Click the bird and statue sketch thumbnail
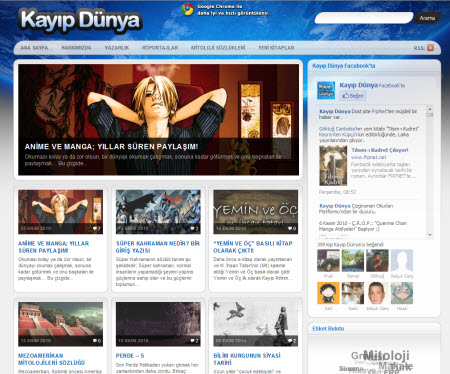Screen dimensions: 450x374 [256, 324]
